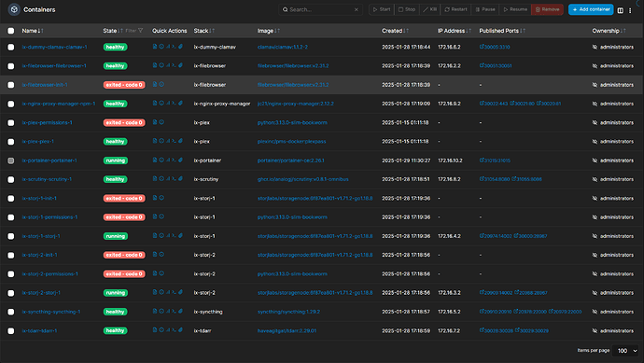
Task: Click the ix-storj-2-init-1 'exited - code 0' badge
Action: (124, 255)
